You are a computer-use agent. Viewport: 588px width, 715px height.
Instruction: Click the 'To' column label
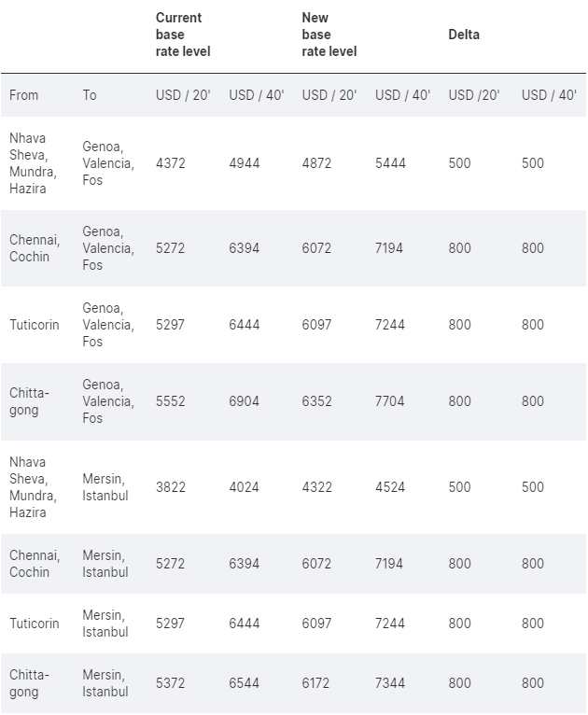click(x=90, y=95)
